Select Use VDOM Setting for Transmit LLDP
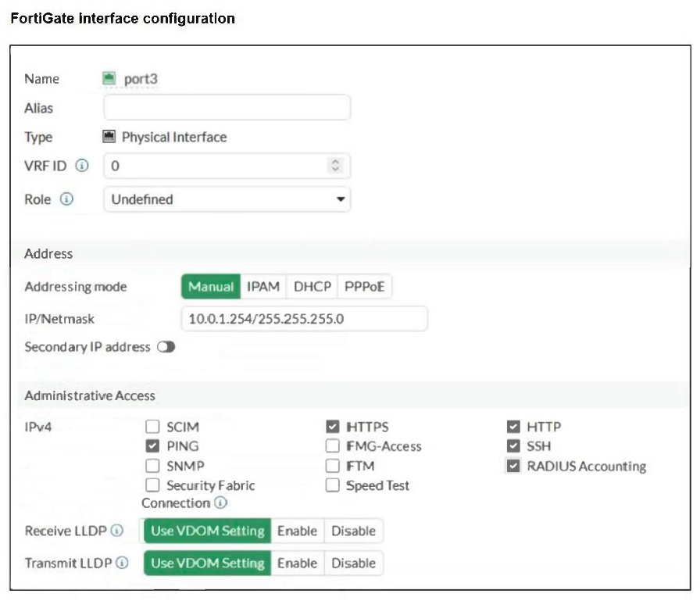The width and height of the screenshot is (700, 601). (x=208, y=563)
